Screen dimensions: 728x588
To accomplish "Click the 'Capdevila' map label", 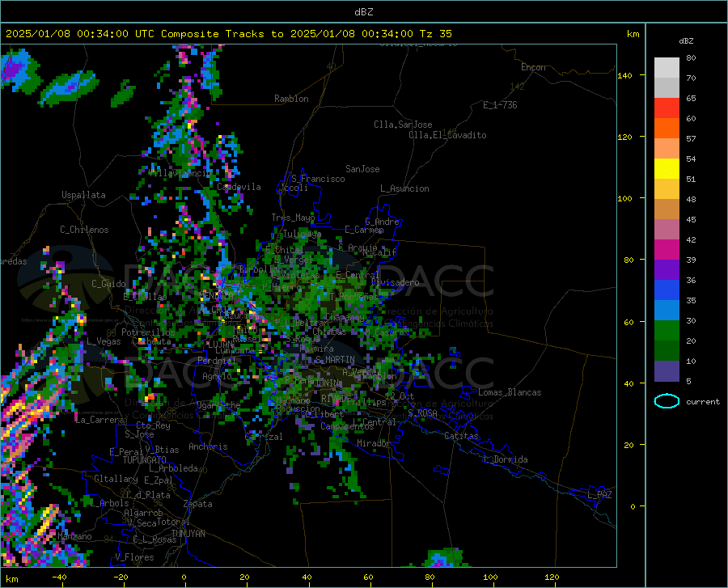I will pyautogui.click(x=239, y=187).
